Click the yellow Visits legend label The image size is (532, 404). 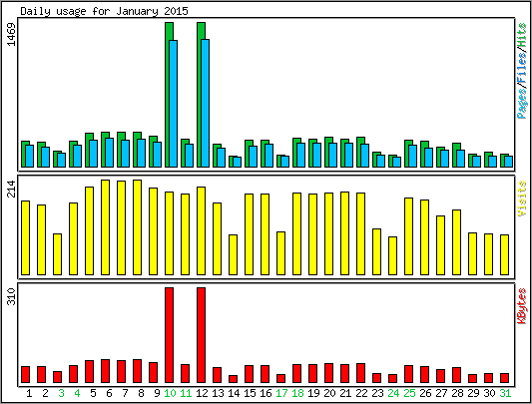[522, 199]
